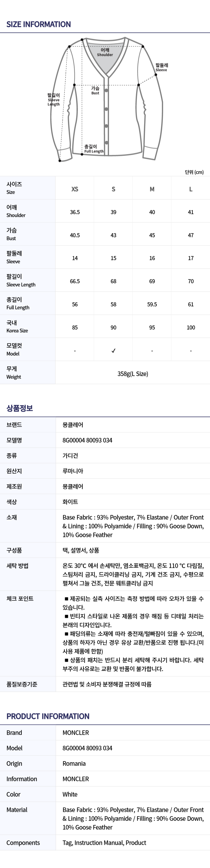Click the cardigan size diagram
The width and height of the screenshot is (210, 868).
[x=105, y=100]
